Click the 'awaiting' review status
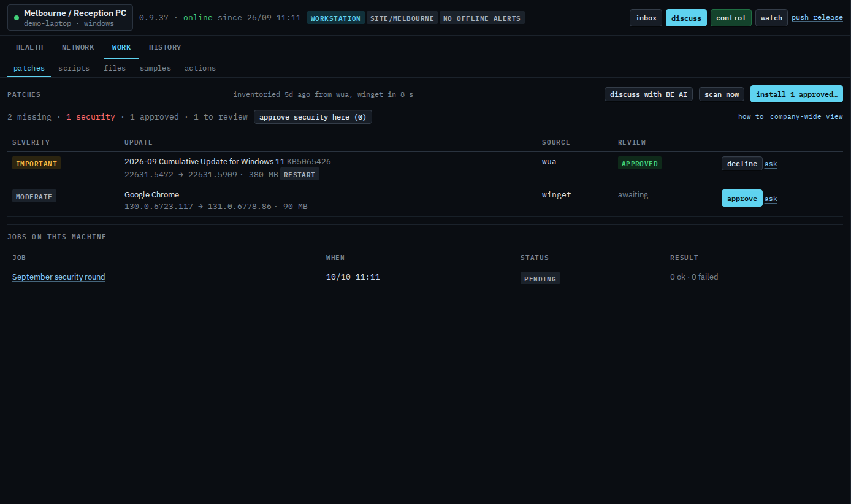Image resolution: width=851 pixels, height=504 pixels. coord(633,195)
